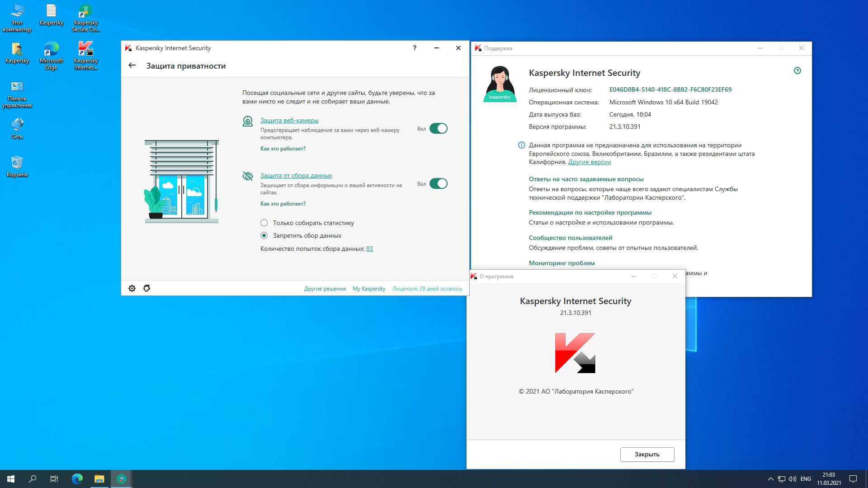
Task: Open Task View on the taskbar
Action: click(54, 479)
